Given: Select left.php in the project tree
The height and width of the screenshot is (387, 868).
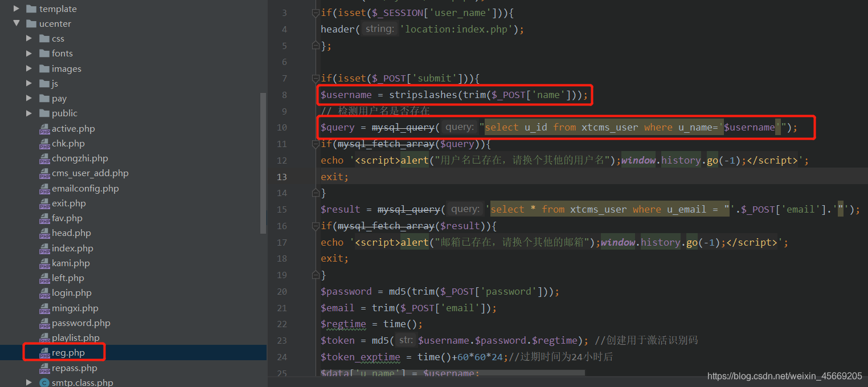Looking at the screenshot, I should tap(68, 278).
